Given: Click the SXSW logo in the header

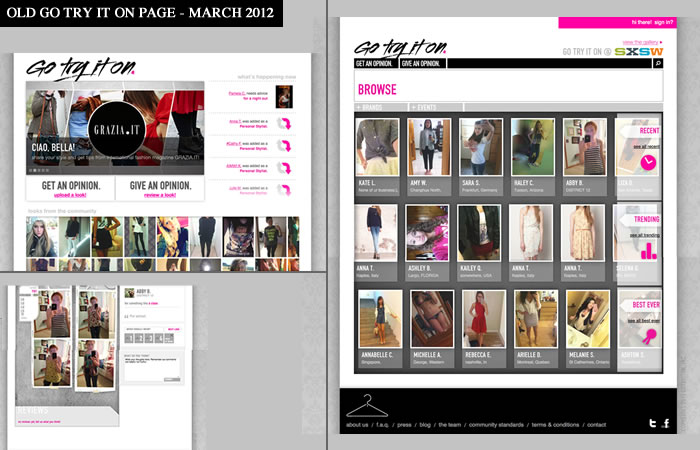Looking at the screenshot, I should (x=639, y=52).
